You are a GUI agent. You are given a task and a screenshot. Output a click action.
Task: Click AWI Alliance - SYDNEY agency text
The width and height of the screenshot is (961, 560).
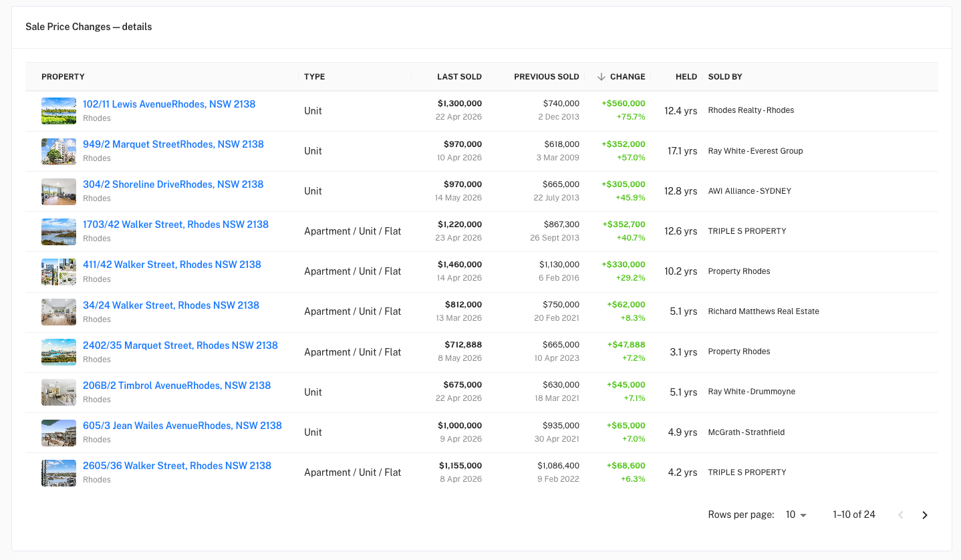point(750,191)
